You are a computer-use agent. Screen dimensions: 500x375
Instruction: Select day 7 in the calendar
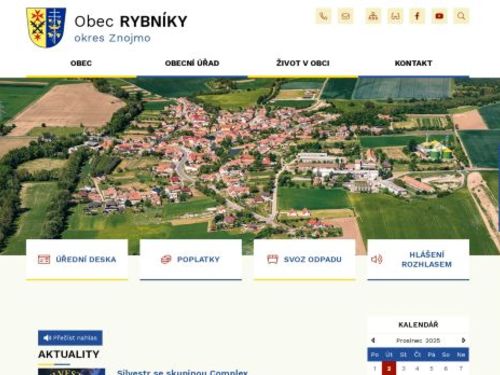[x=461, y=368]
